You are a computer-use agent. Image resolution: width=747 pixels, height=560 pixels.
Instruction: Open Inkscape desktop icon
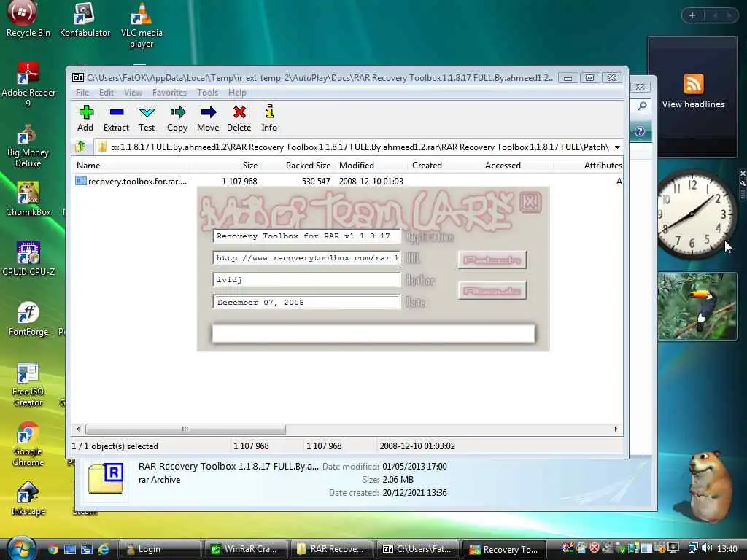click(28, 498)
